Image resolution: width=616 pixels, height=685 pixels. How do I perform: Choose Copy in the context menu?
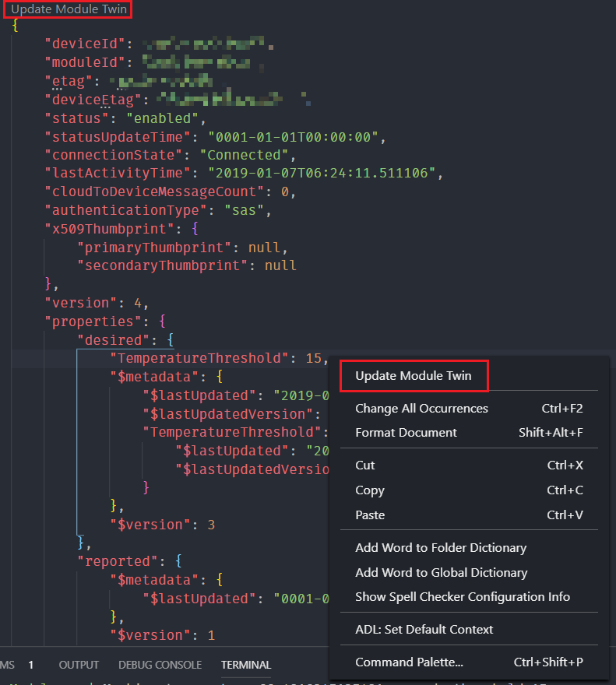369,490
